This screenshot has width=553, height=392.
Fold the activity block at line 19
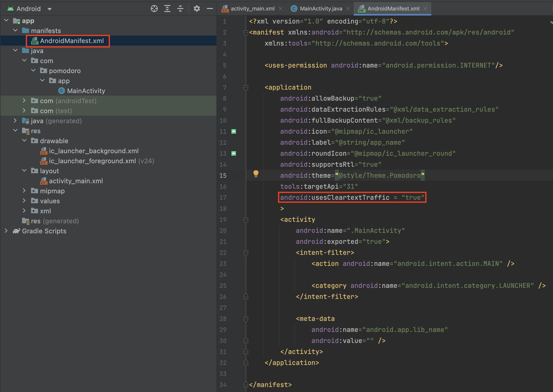[x=246, y=220]
